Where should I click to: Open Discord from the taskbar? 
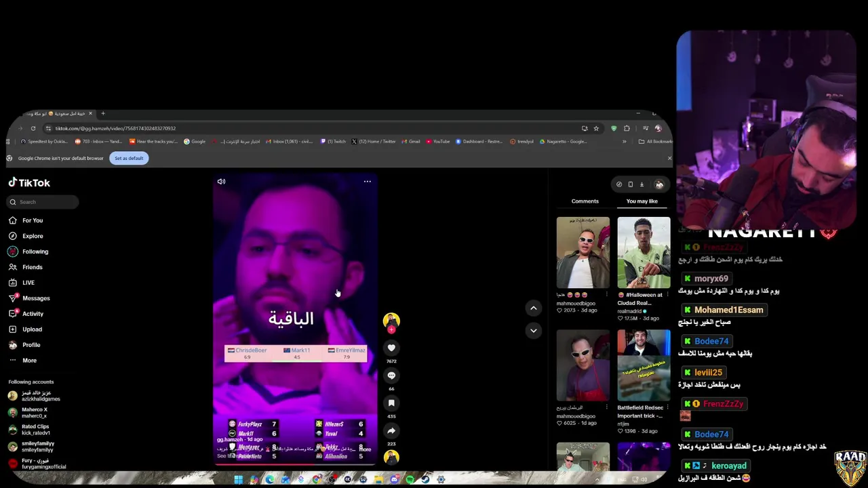394,480
